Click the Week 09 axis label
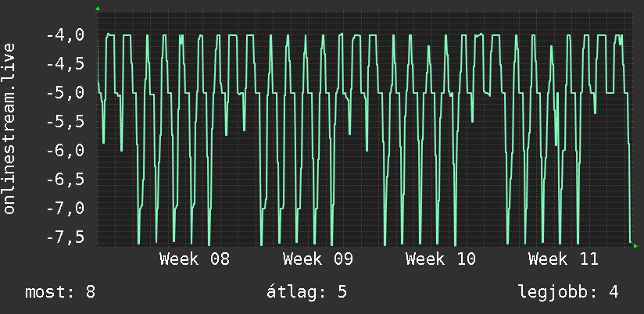This screenshot has height=314, width=644. click(318, 259)
